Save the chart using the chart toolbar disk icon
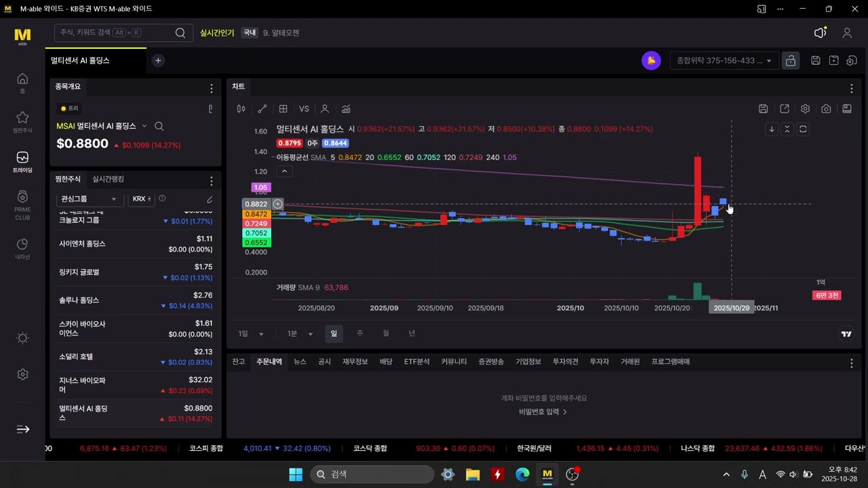Image resolution: width=868 pixels, height=488 pixels. (x=764, y=108)
